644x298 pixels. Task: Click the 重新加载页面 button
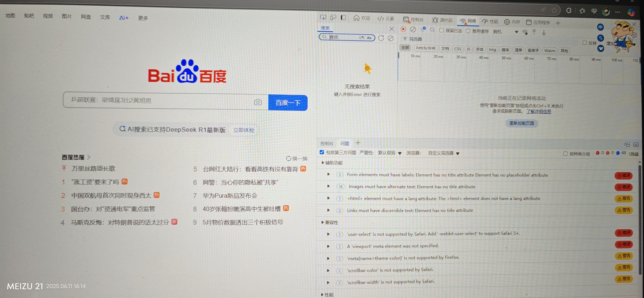[522, 123]
